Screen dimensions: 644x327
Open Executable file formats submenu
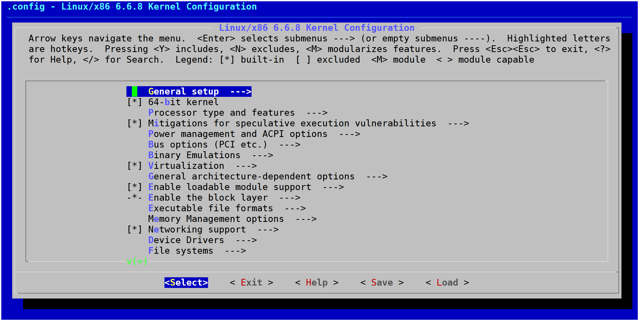pyautogui.click(x=227, y=208)
